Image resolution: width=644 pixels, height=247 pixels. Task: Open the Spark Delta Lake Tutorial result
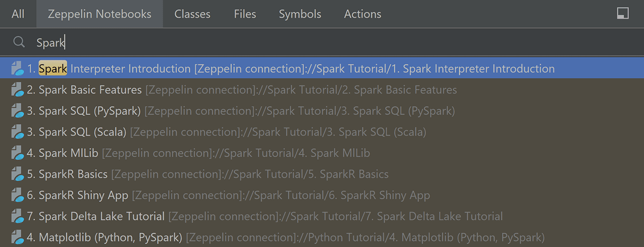click(x=102, y=217)
